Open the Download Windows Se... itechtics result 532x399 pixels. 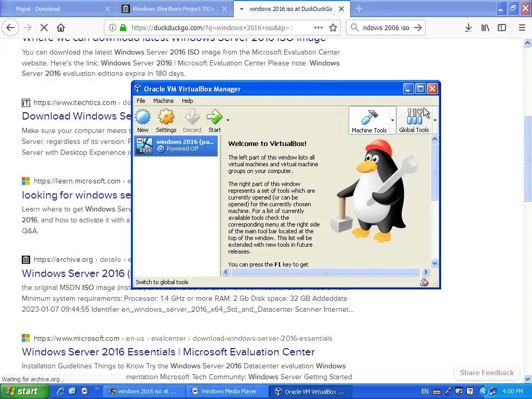click(x=76, y=116)
